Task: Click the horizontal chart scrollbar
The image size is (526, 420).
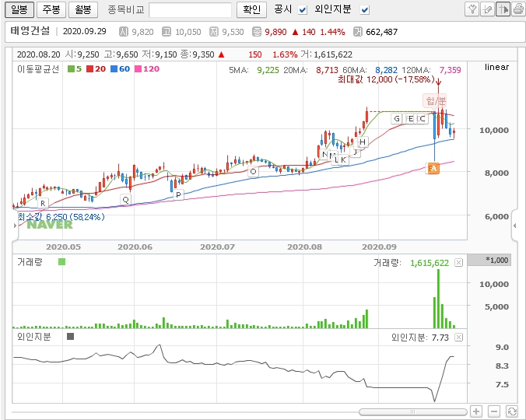Action: [412, 411]
